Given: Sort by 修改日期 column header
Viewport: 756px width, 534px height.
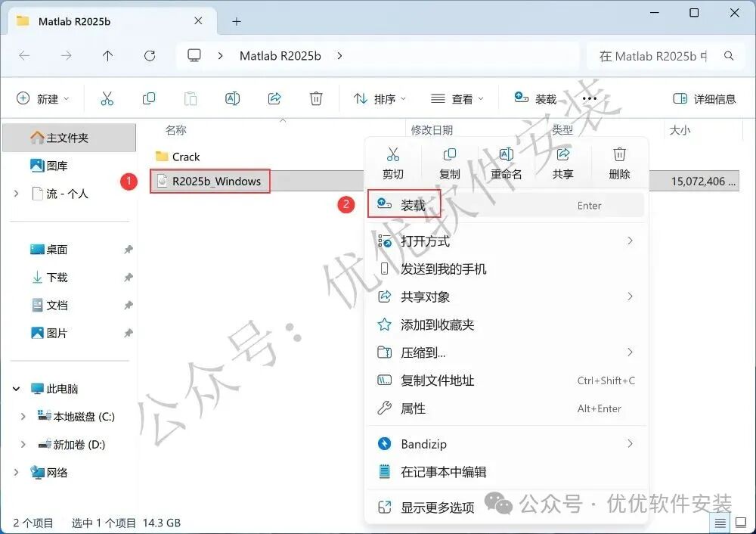Looking at the screenshot, I should click(432, 130).
